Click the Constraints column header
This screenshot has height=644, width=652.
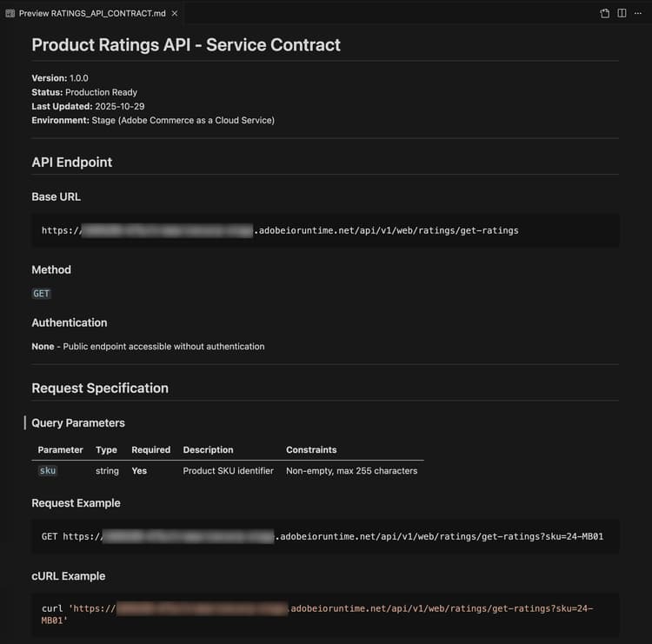tap(311, 450)
